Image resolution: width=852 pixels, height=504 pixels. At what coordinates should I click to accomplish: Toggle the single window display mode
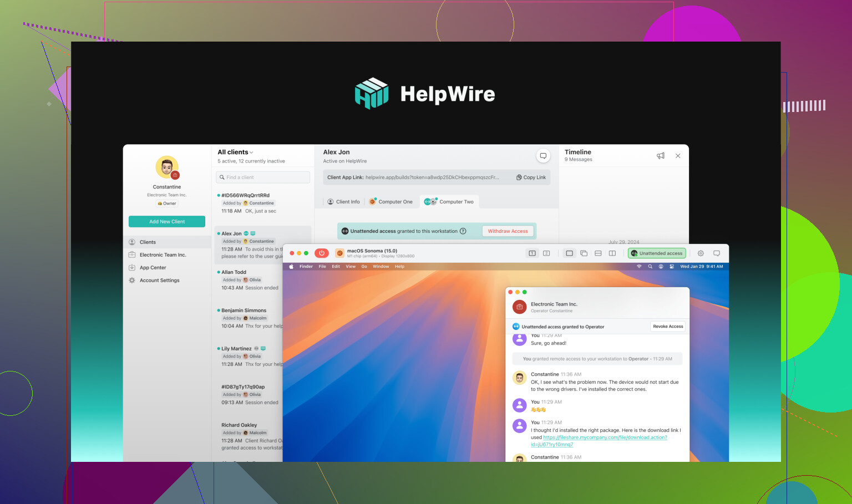coord(569,253)
